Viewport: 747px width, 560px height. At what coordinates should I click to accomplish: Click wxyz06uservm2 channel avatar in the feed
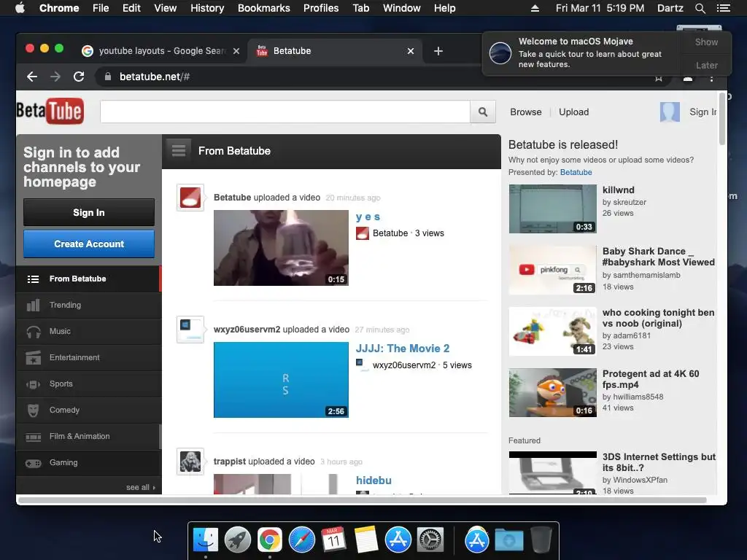[190, 330]
